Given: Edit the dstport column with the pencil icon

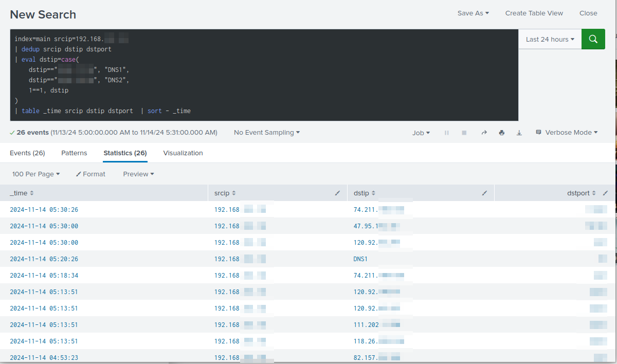Looking at the screenshot, I should click(605, 193).
